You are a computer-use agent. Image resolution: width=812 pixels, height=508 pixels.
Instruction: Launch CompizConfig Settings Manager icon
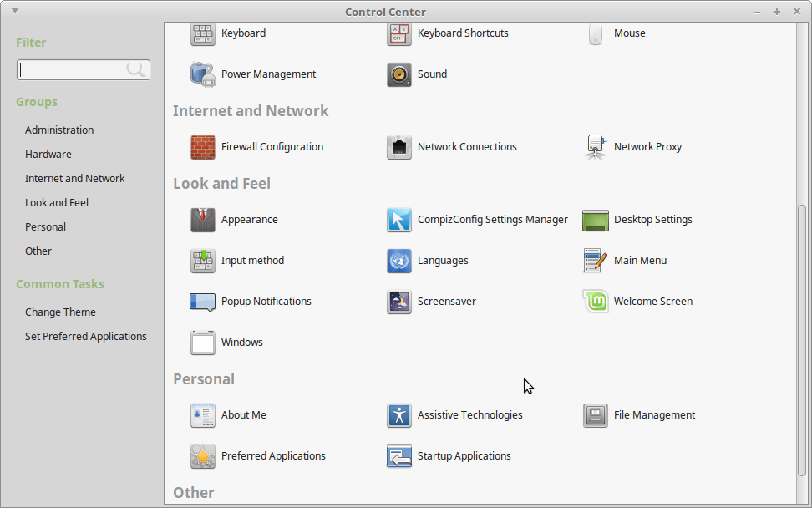tap(398, 220)
